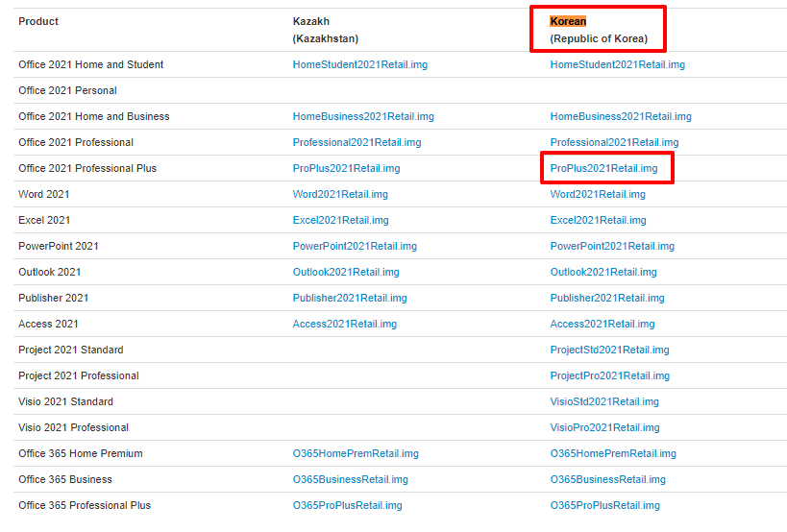Click Korean Professional2021Retail.img link
Viewport: 787px width, 532px height.
click(614, 142)
